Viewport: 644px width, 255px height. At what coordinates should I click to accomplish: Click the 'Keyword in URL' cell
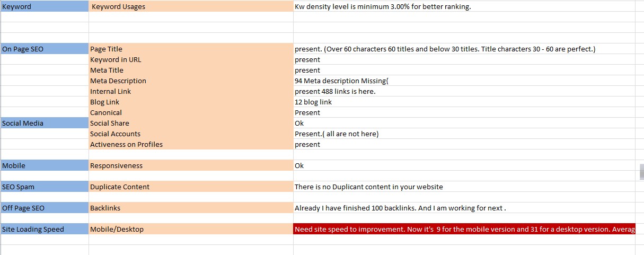pyautogui.click(x=191, y=59)
